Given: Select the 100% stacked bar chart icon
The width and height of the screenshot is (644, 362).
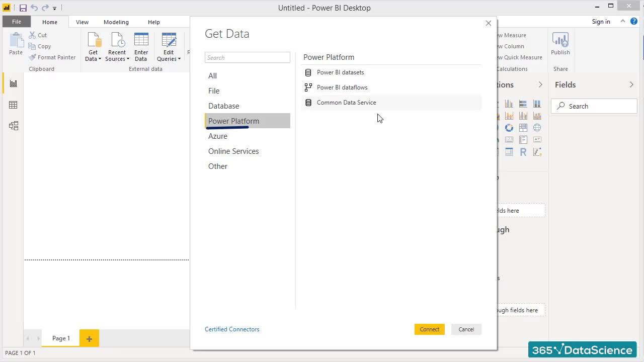Looking at the screenshot, I should click(x=523, y=104).
